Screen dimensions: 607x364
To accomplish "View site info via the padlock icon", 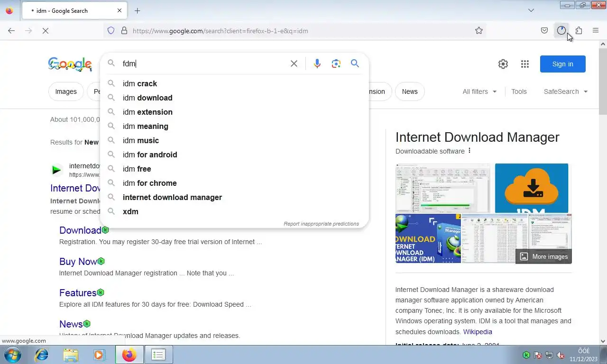I will coord(124,31).
